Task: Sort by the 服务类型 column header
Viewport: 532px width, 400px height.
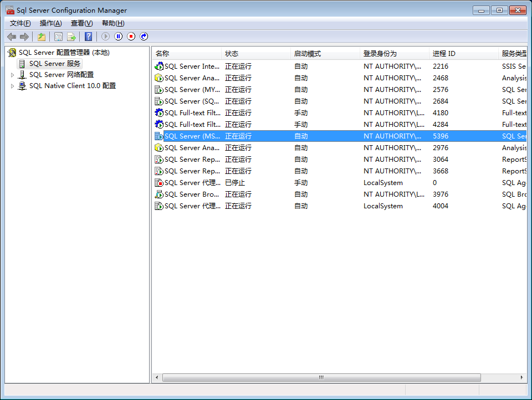Action: pos(513,54)
